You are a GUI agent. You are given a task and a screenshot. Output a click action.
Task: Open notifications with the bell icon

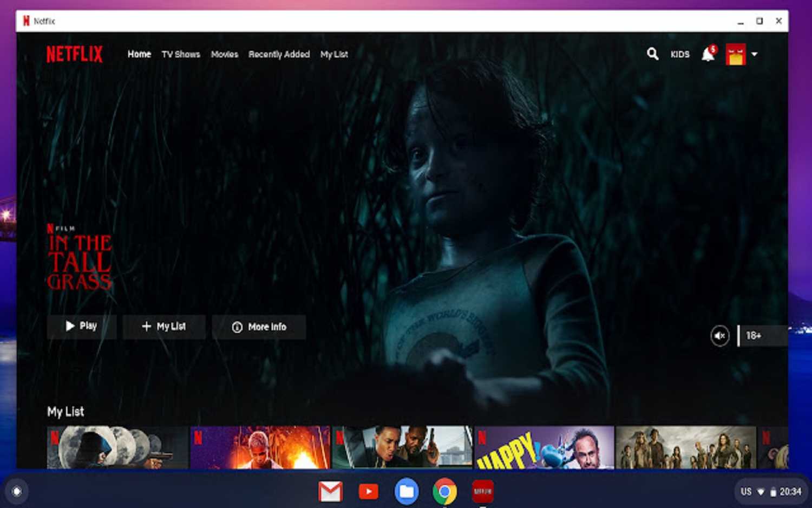coord(708,54)
